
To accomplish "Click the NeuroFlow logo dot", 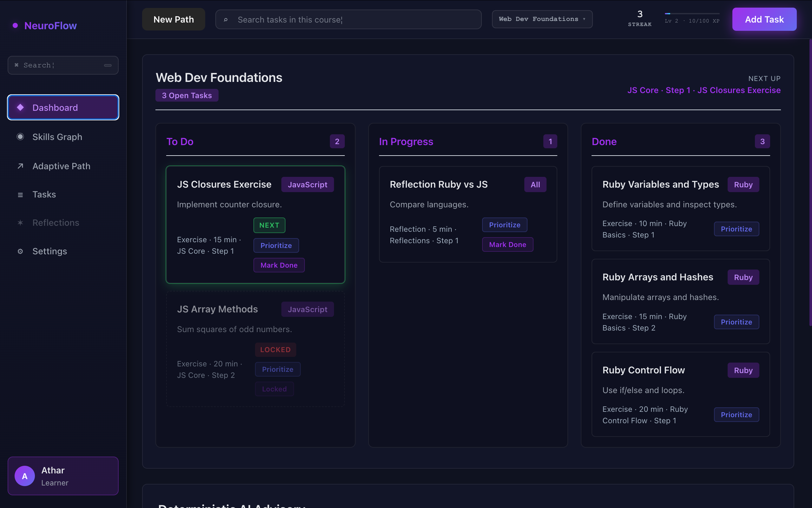I will click(x=15, y=25).
